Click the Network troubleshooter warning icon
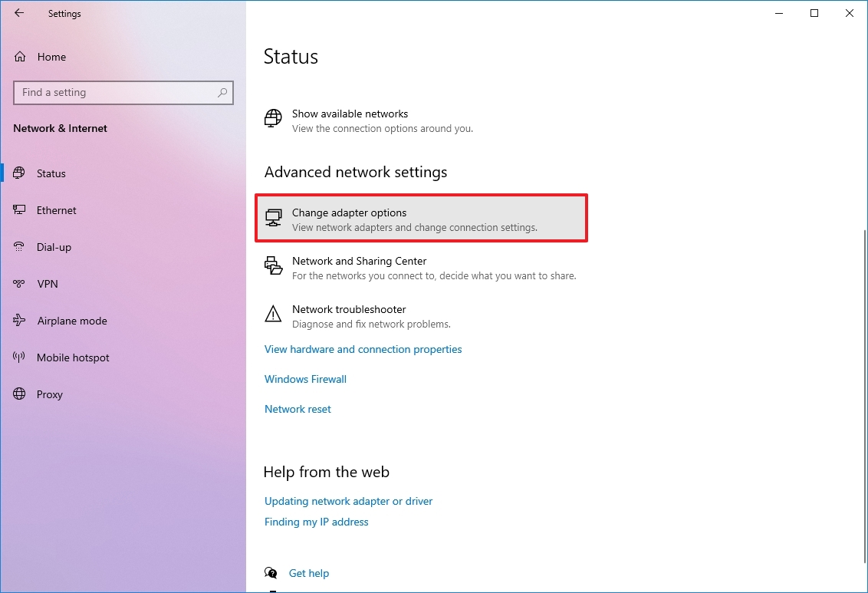 [x=273, y=314]
